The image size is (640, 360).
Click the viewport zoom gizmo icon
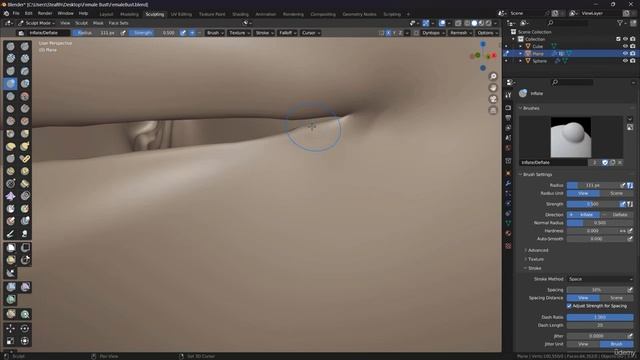(x=493, y=76)
